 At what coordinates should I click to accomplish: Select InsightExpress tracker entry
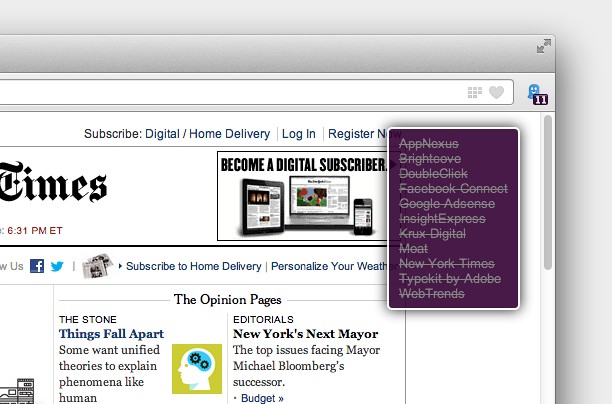pos(442,219)
